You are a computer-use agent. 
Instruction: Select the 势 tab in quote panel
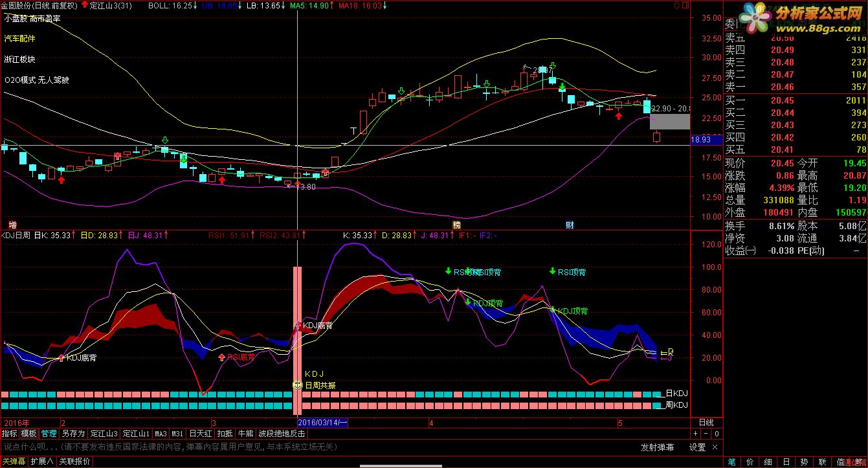(x=804, y=462)
